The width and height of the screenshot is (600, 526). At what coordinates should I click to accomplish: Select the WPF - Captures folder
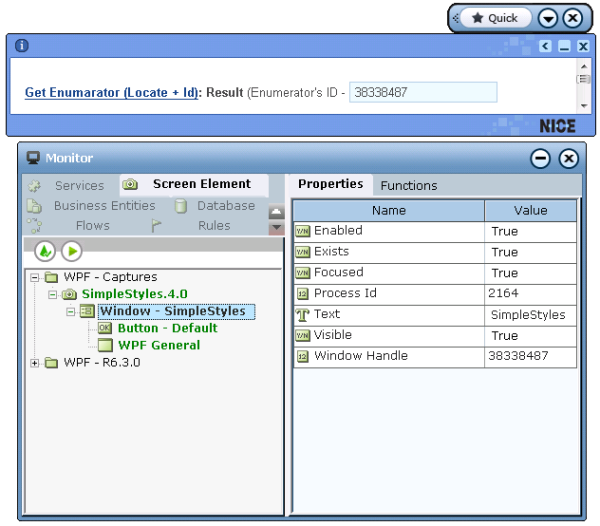tap(110, 277)
